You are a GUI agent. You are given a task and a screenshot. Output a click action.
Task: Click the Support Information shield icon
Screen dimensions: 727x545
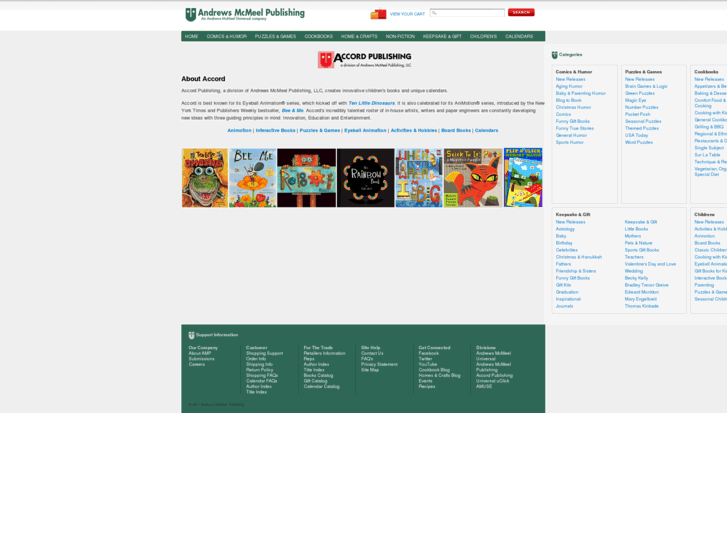191,335
